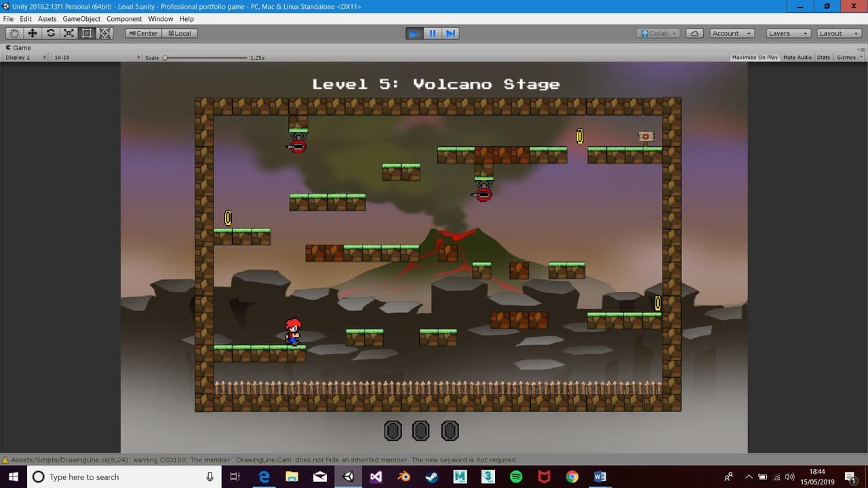Open Spotify from the Windows taskbar

tap(516, 476)
